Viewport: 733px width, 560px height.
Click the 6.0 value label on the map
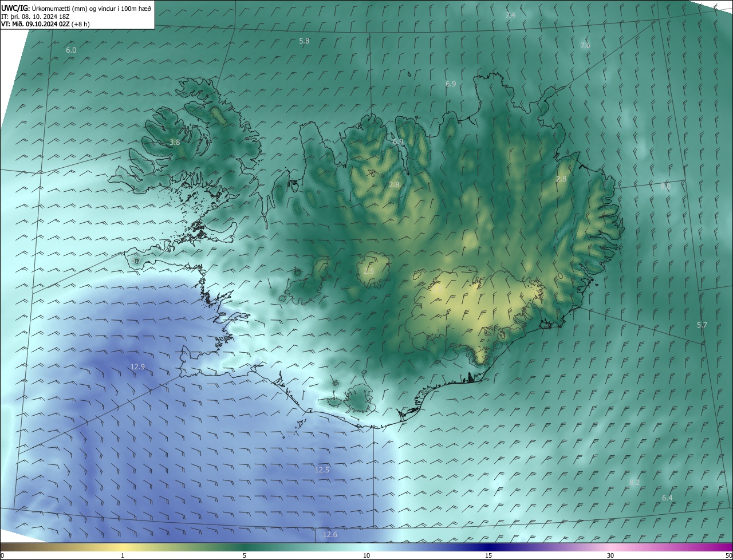click(71, 50)
